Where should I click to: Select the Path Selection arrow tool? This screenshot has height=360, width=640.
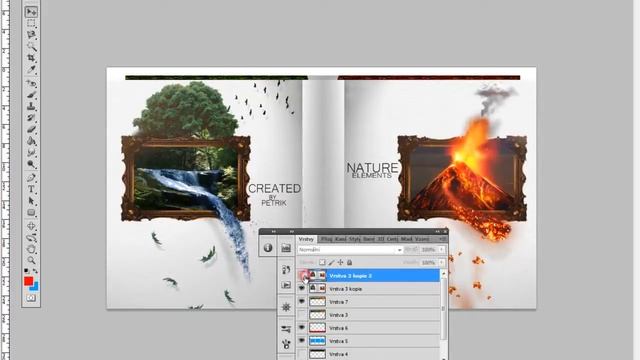tap(31, 201)
